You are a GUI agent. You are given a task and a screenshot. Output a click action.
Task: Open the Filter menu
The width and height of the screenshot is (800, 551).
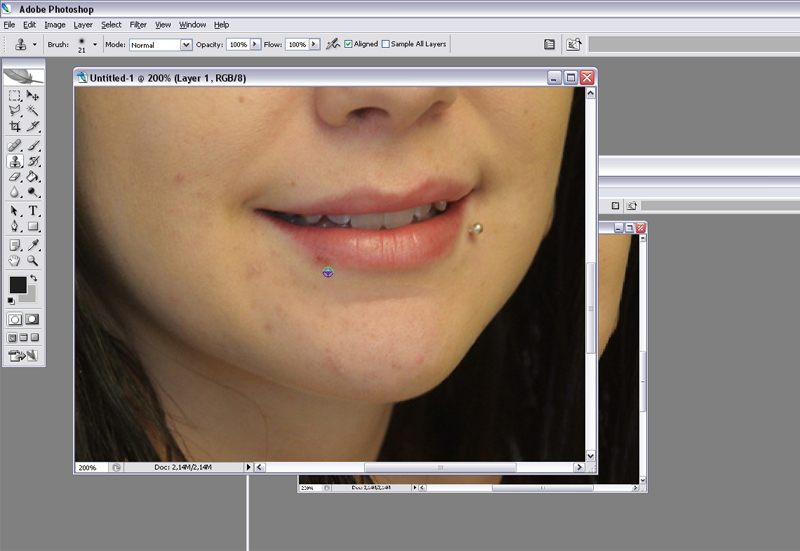138,24
